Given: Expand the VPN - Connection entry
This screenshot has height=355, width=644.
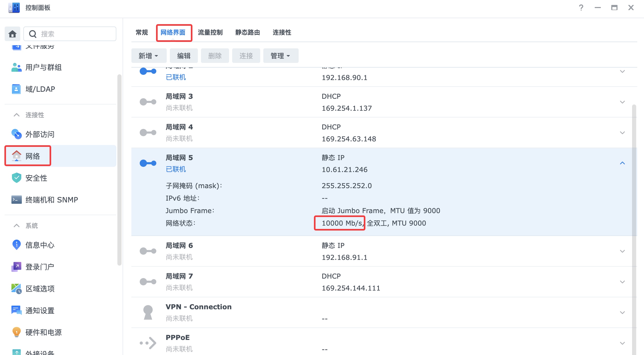Looking at the screenshot, I should (x=622, y=313).
